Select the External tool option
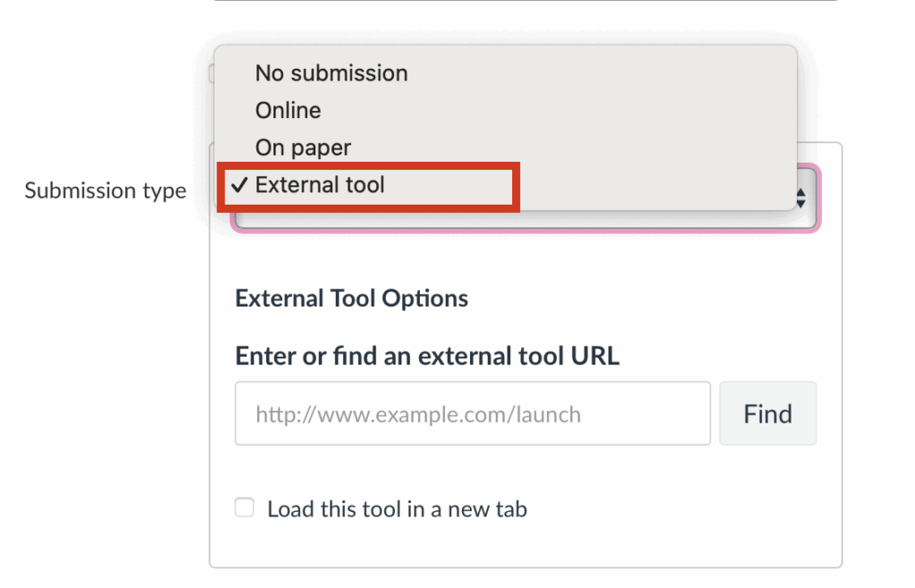 [320, 185]
